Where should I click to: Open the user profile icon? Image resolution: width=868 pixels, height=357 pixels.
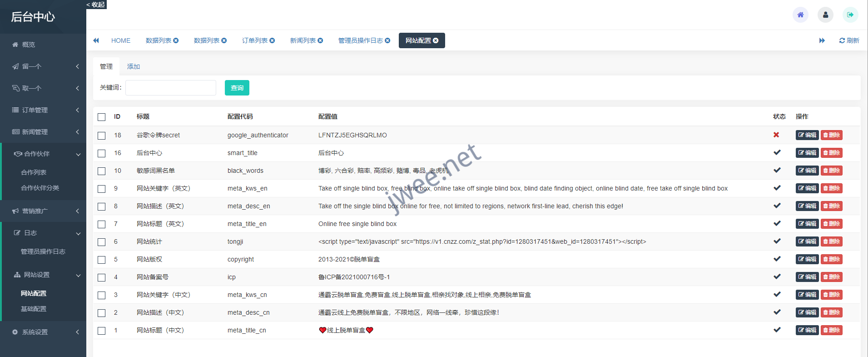(825, 15)
